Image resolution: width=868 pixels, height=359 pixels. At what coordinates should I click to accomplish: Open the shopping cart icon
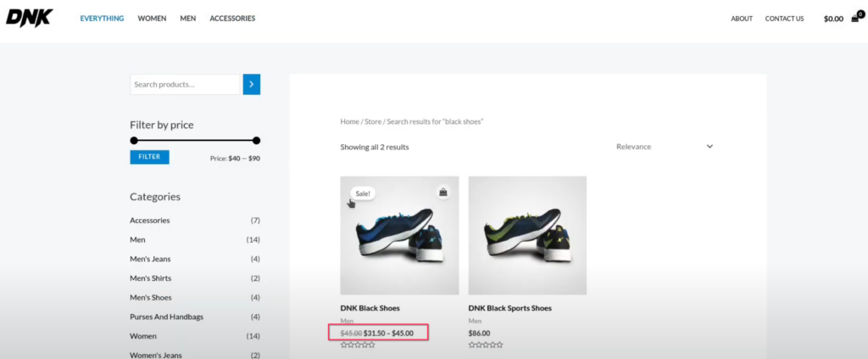coord(855,18)
